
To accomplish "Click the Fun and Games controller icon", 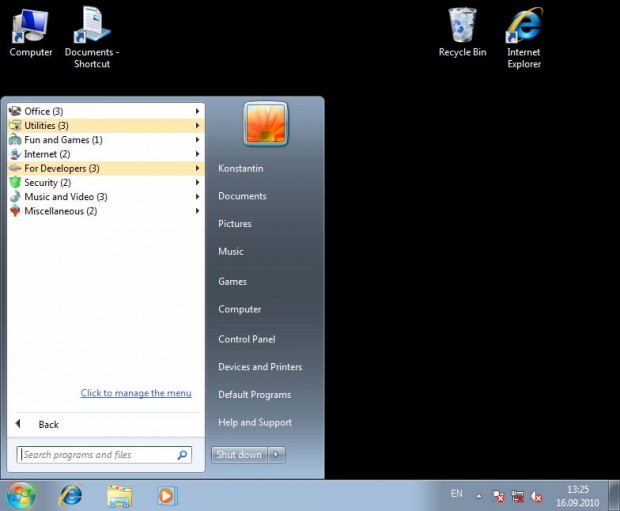I will pyautogui.click(x=15, y=140).
